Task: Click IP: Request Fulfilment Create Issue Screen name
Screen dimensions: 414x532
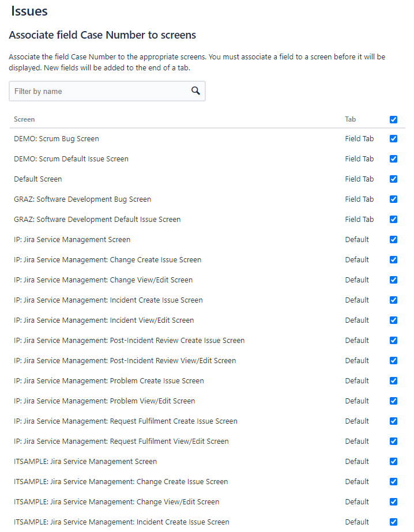Action: point(126,421)
